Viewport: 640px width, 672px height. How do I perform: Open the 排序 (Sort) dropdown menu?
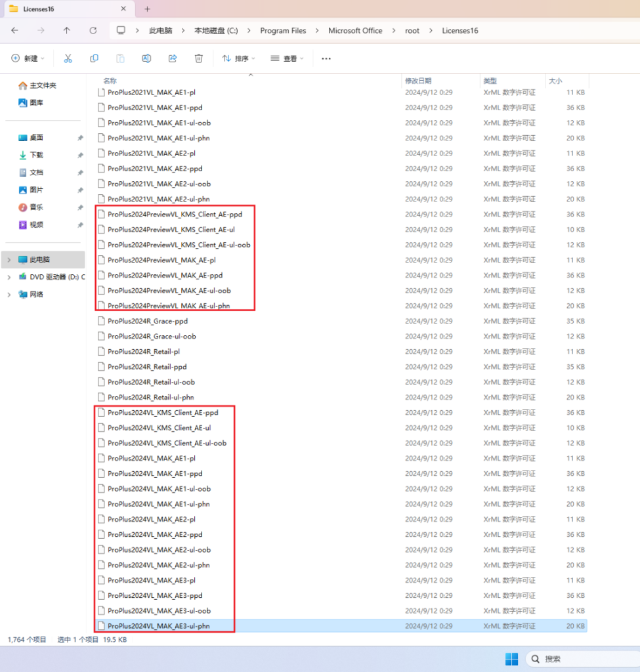(238, 58)
